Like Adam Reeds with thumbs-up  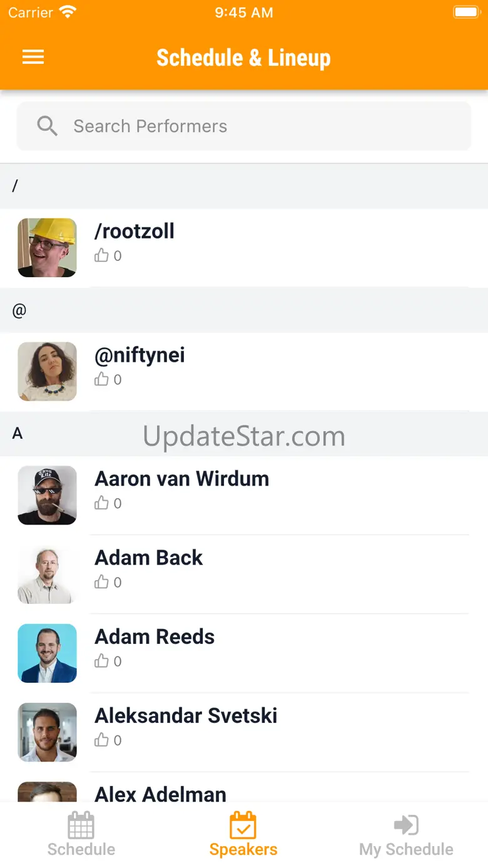[x=101, y=661]
